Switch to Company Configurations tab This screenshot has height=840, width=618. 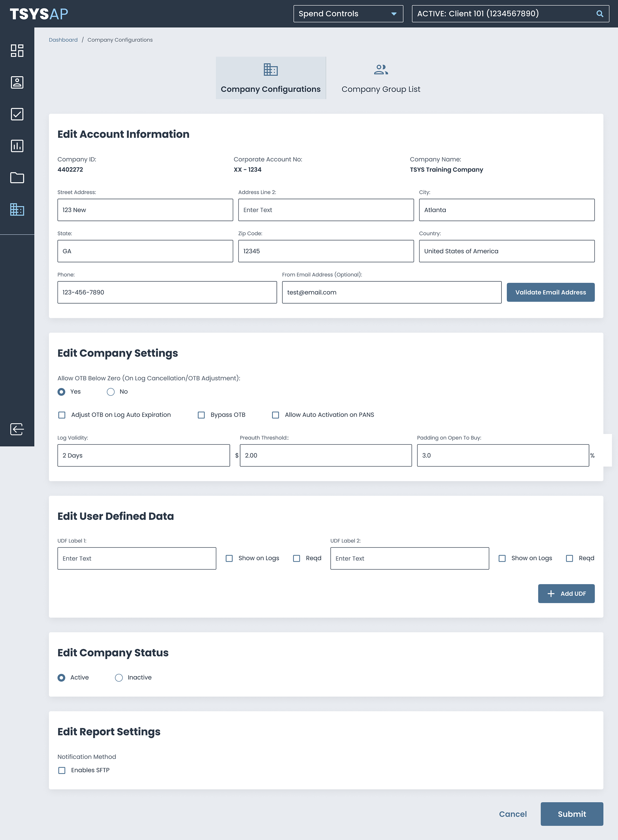coord(270,78)
